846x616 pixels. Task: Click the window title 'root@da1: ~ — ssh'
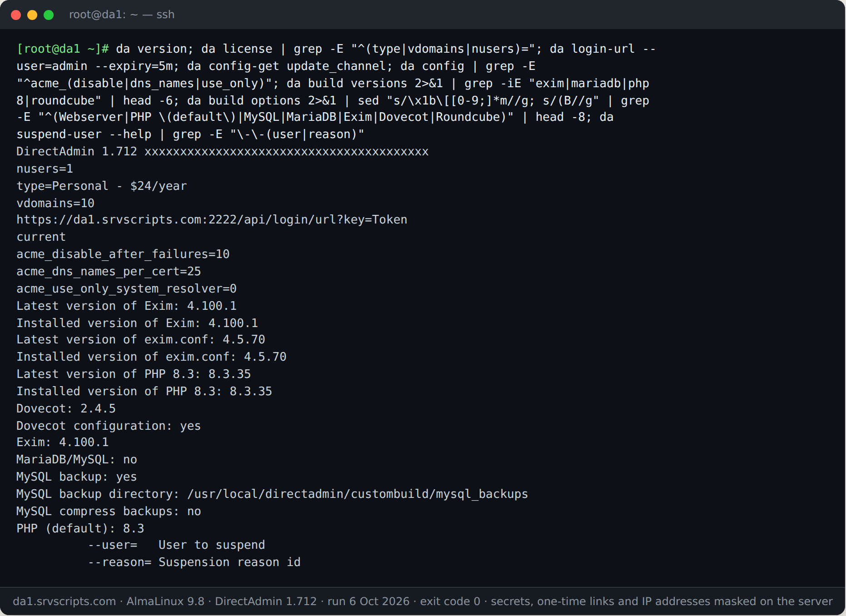tap(122, 15)
